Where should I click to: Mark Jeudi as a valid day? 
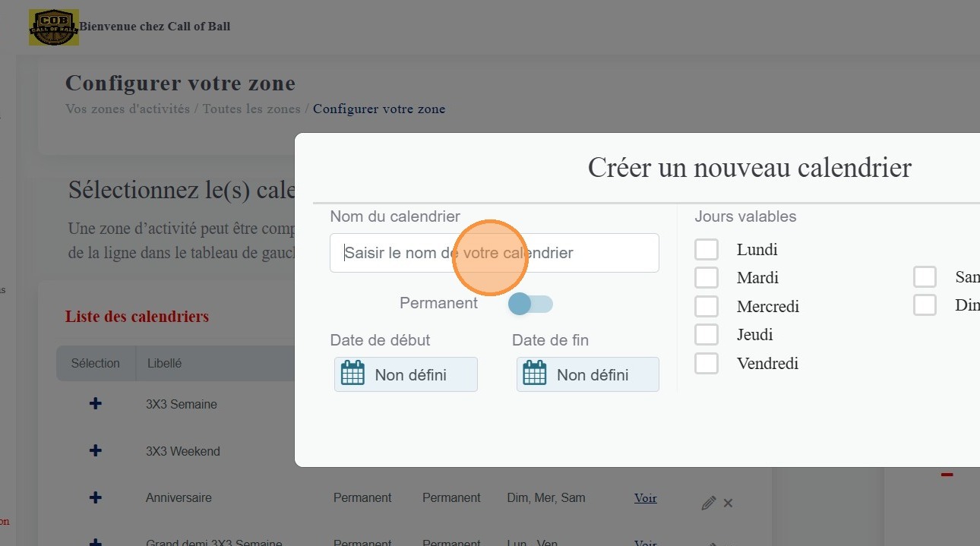click(707, 334)
